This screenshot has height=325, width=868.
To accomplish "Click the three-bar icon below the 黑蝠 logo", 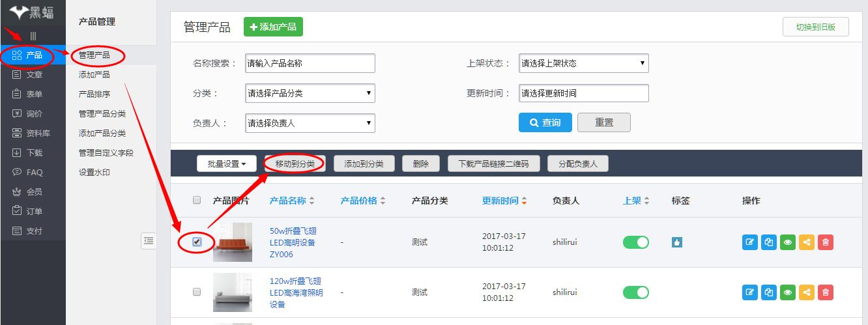I will (x=33, y=36).
